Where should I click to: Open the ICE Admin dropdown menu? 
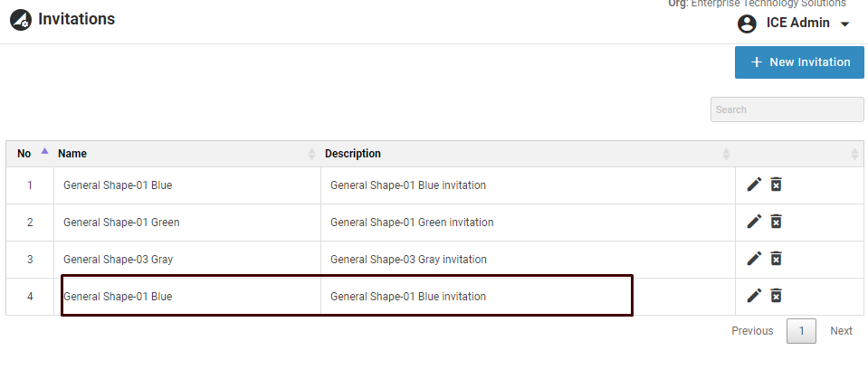[844, 24]
